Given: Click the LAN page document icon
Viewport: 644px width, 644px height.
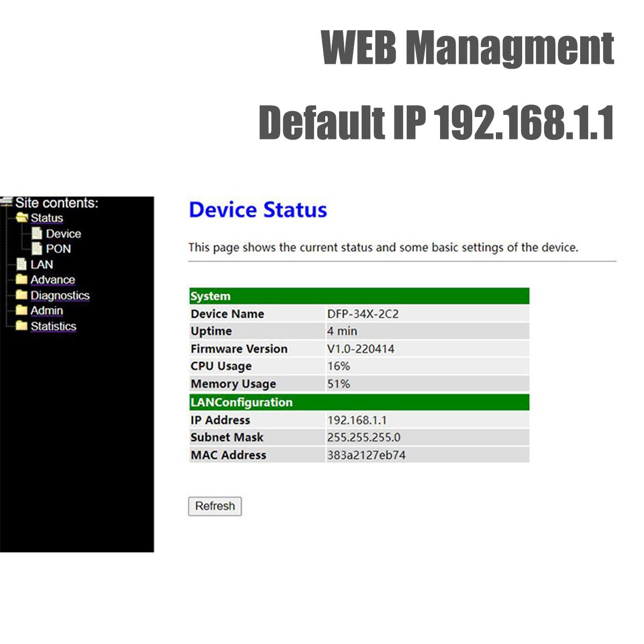Looking at the screenshot, I should click(22, 264).
